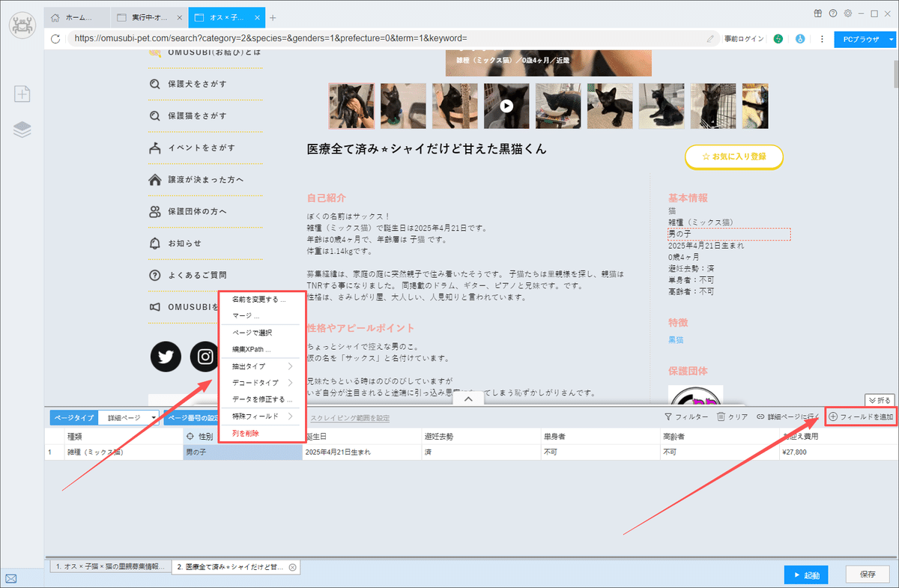The image size is (899, 588).
Task: Click the 黒猫 feature link
Action: coord(676,339)
